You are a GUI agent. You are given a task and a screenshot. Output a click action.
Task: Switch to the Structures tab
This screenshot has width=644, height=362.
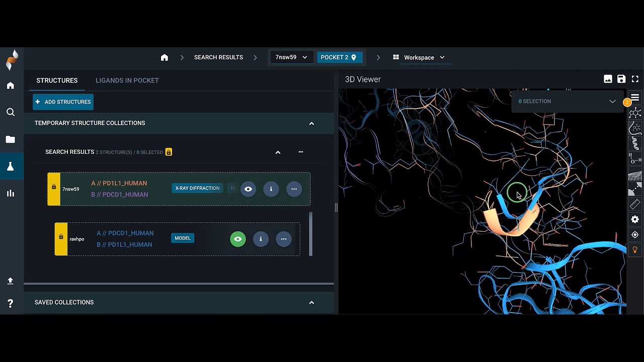tap(57, 80)
